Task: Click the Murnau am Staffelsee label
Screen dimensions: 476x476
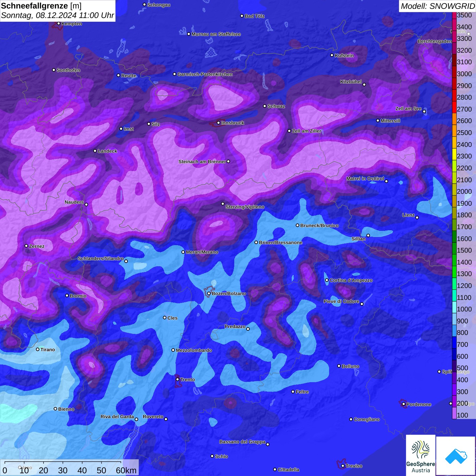Action: tap(216, 34)
